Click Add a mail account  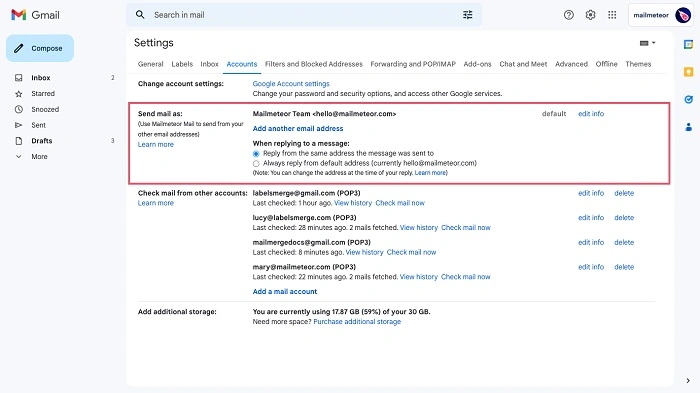(x=285, y=292)
